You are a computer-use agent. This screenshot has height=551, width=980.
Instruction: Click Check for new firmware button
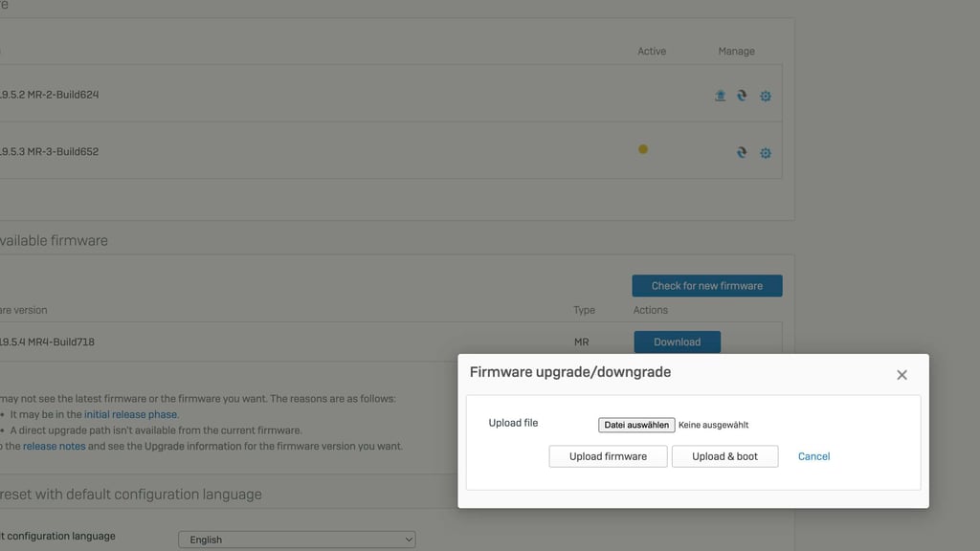click(707, 285)
